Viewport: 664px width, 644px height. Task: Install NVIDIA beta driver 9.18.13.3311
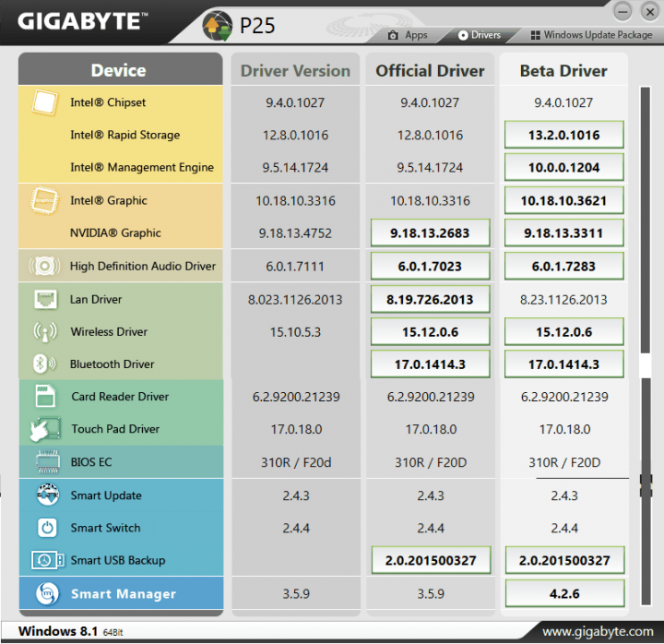coord(563,233)
